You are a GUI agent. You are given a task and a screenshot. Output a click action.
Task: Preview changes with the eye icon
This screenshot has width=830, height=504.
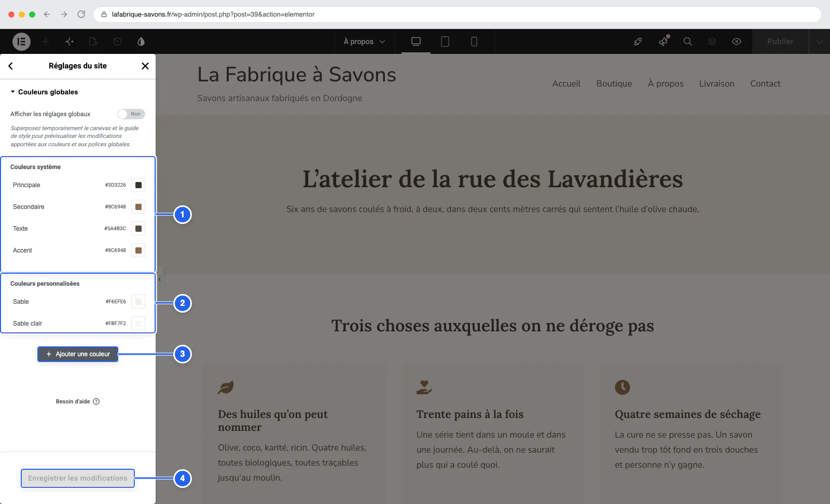pos(737,41)
